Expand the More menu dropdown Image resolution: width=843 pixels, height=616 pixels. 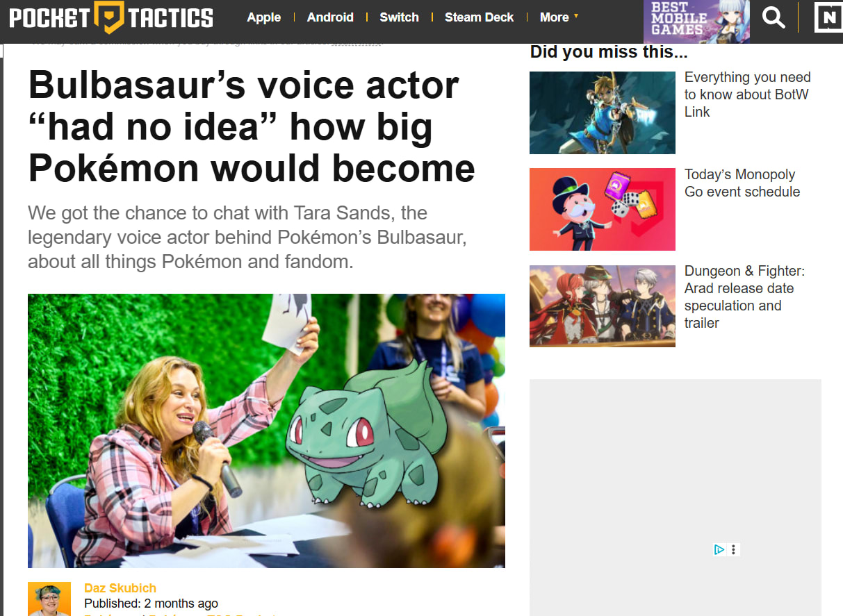(x=559, y=17)
